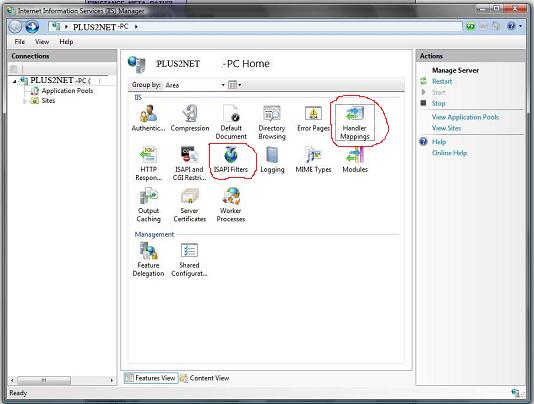The width and height of the screenshot is (534, 404).
Task: Click the Connections pane toolbar icon
Action: tap(13, 68)
